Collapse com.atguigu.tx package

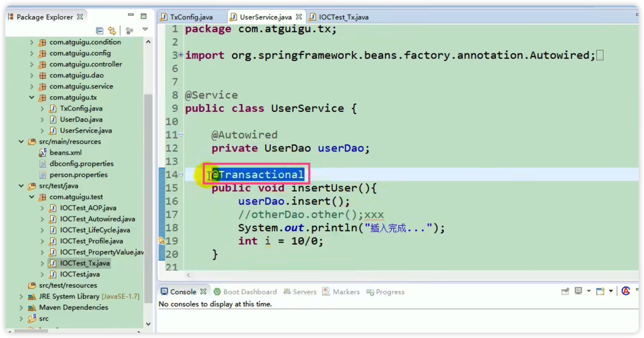point(32,97)
